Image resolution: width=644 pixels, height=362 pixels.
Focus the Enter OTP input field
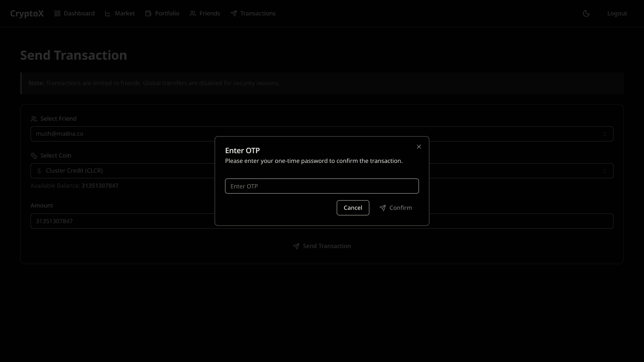pyautogui.click(x=322, y=186)
